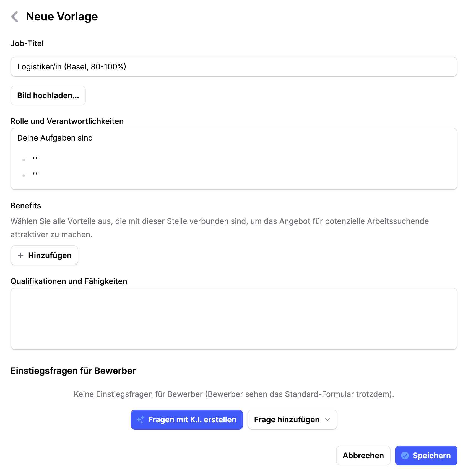Click the back arrow next to Neue Vorlage
Screen dimensions: 468x476
14,17
